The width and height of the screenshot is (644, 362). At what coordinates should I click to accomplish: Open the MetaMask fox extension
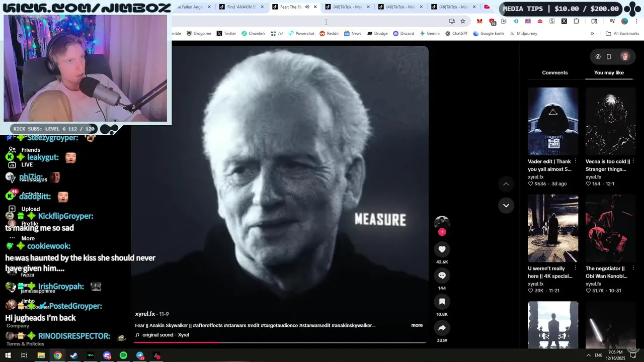pos(479,21)
